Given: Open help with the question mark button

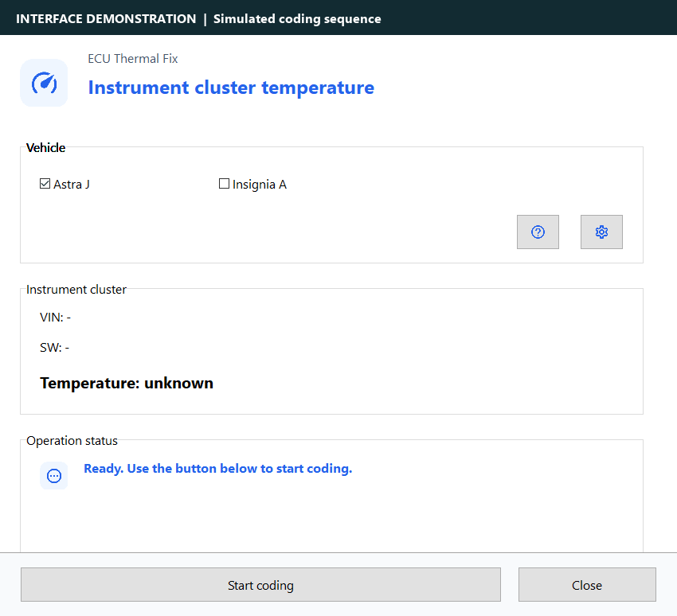Looking at the screenshot, I should point(538,232).
